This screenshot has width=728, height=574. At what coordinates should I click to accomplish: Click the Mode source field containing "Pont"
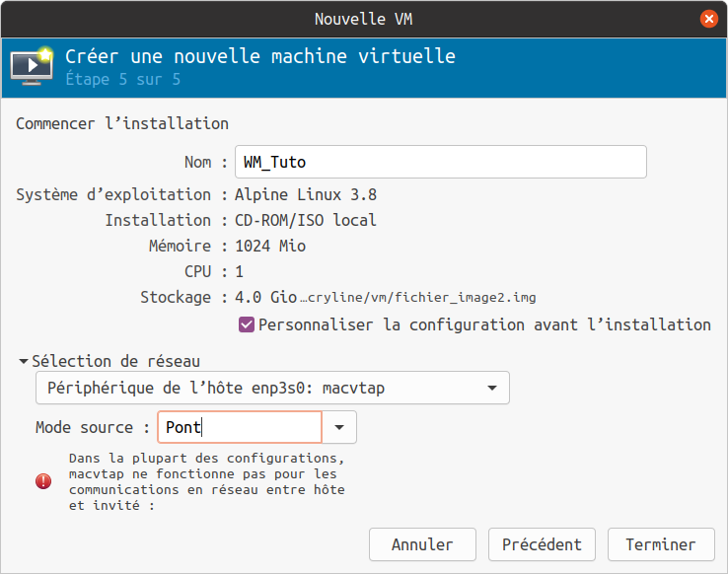click(239, 427)
